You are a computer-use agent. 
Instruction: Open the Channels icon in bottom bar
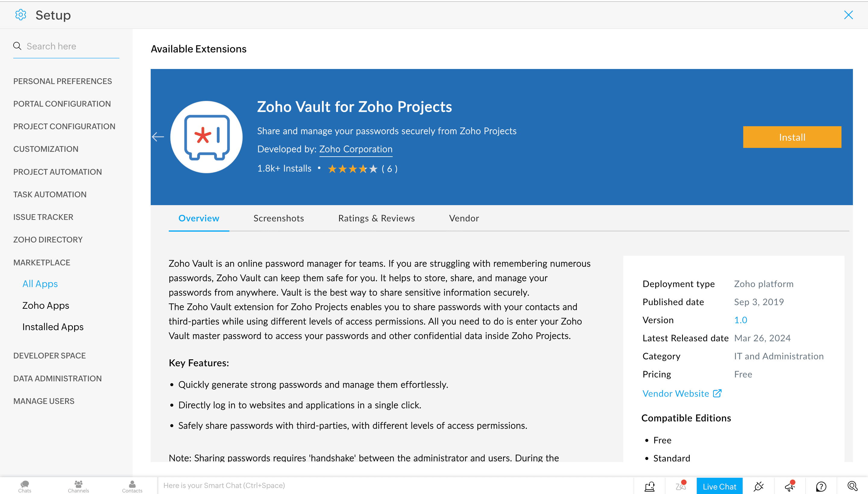tap(78, 486)
